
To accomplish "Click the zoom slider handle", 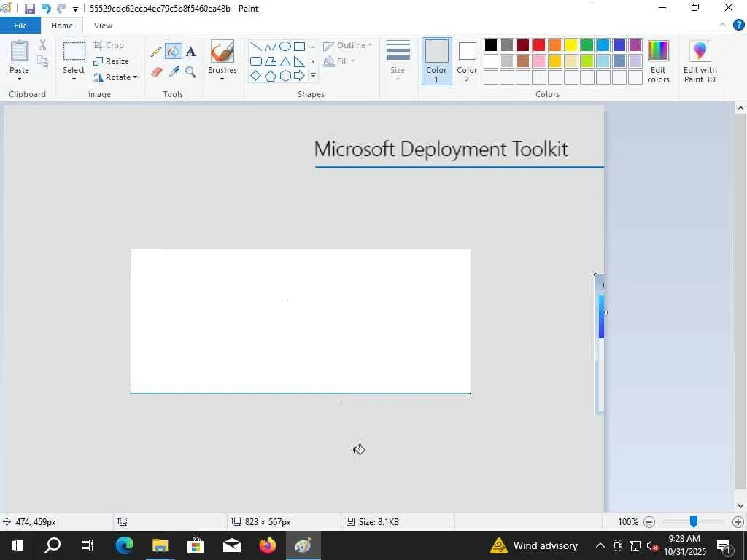I will [694, 522].
